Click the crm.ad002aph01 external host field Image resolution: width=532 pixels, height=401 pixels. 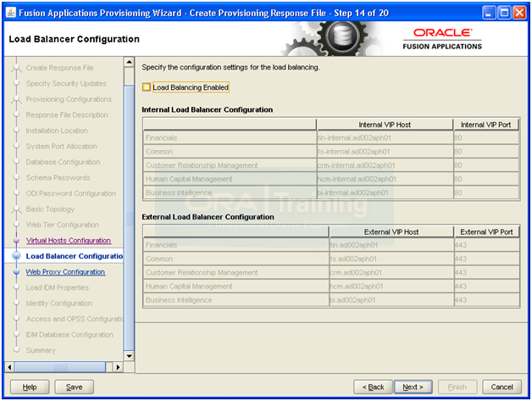391,272
